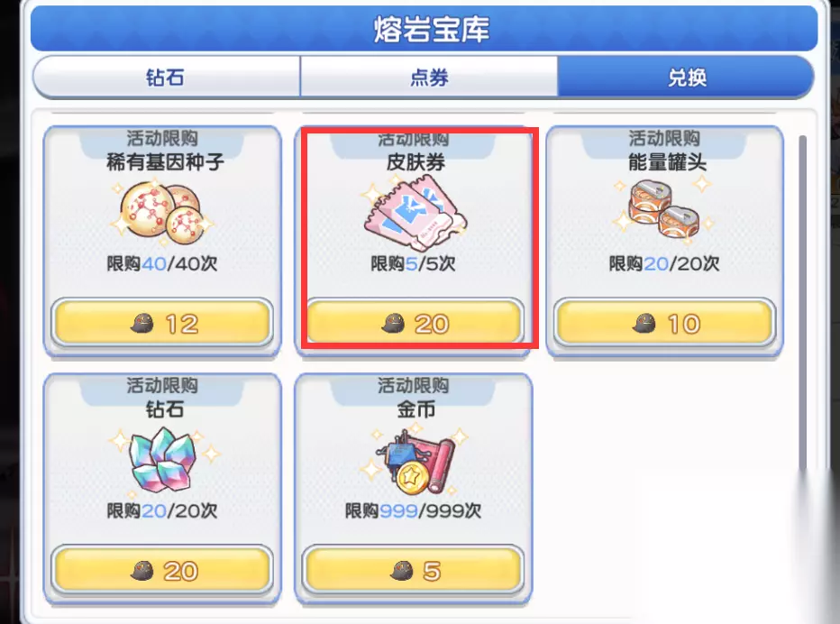Select the gold coin scroll icon
840x624 pixels.
414,460
